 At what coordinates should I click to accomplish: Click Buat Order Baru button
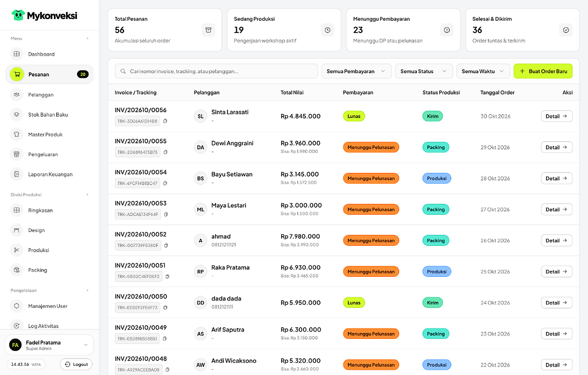543,71
